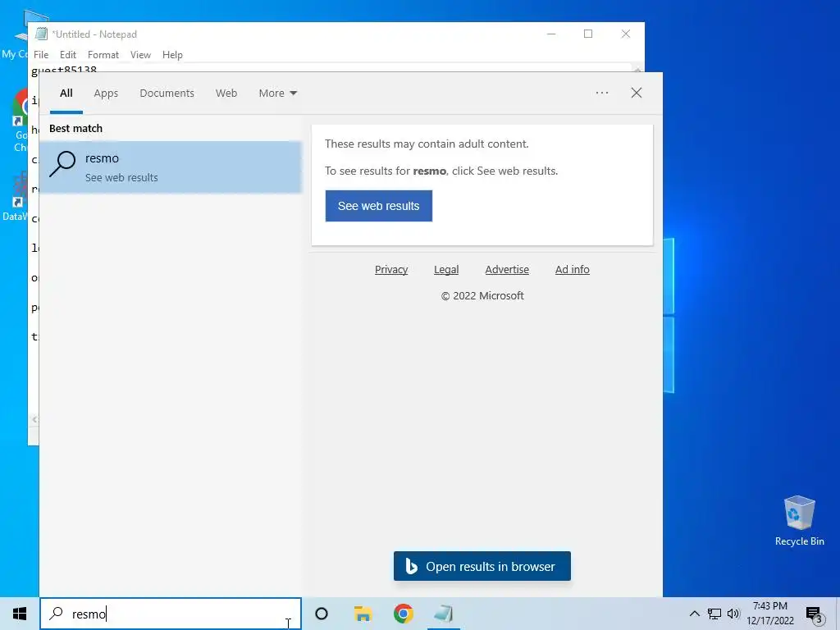
Task: Expand the More filter dropdown
Action: (277, 94)
